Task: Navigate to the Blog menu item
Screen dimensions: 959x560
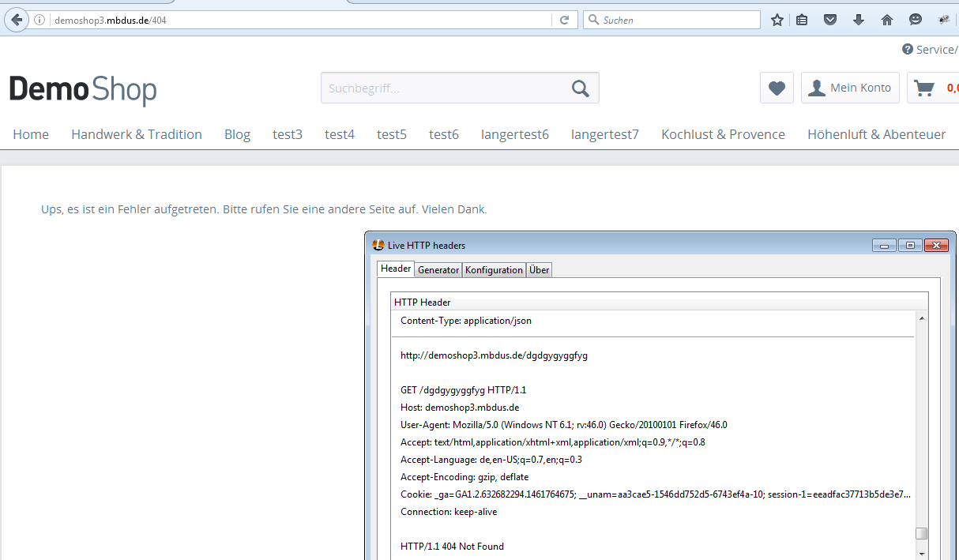Action: (x=237, y=134)
